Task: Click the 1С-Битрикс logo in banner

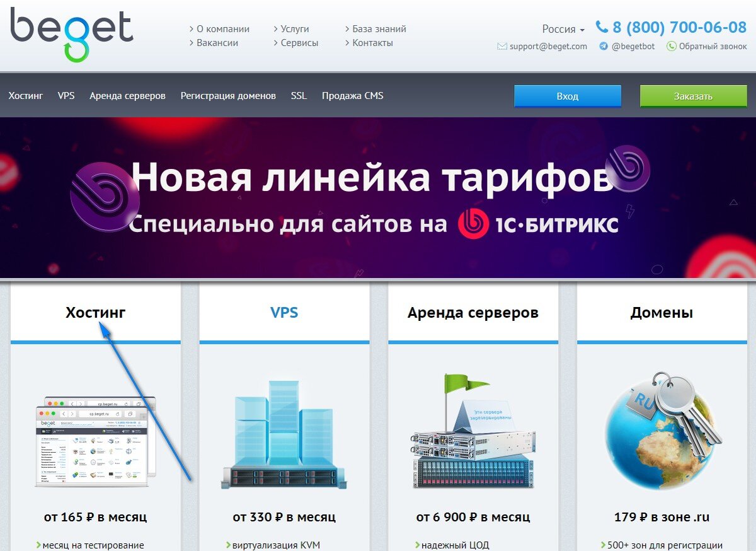Action: point(538,224)
